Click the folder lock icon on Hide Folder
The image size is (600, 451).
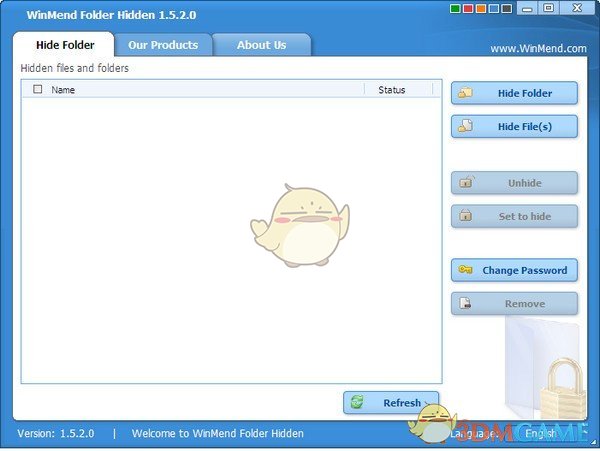coord(465,92)
